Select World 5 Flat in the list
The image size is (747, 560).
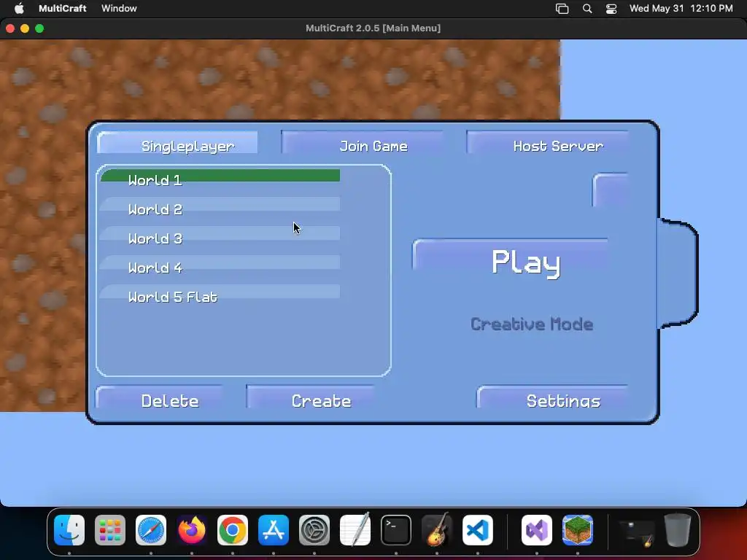coord(220,292)
